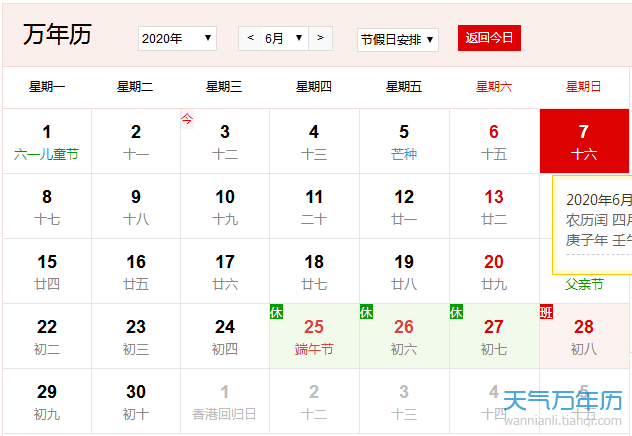Viewport: 632px width, 436px height.
Task: Select June 12 廿一 cell
Action: pos(404,206)
